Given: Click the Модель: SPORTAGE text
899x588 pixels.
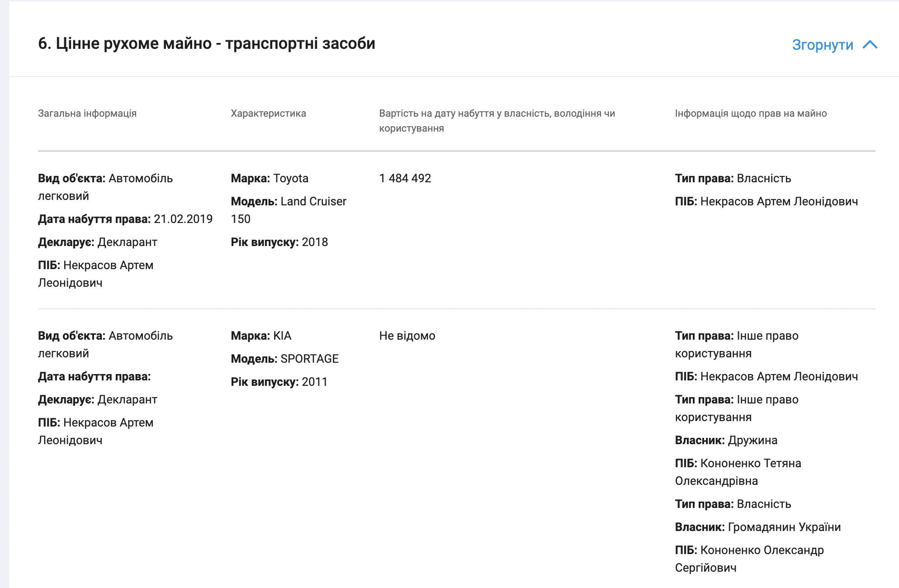Looking at the screenshot, I should 284,359.
